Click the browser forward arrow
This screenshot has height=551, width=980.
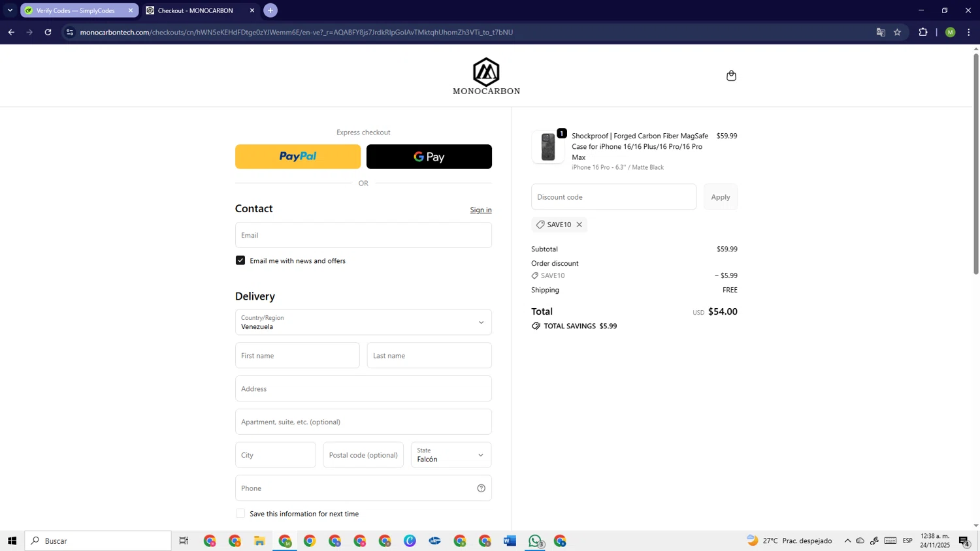coord(29,32)
